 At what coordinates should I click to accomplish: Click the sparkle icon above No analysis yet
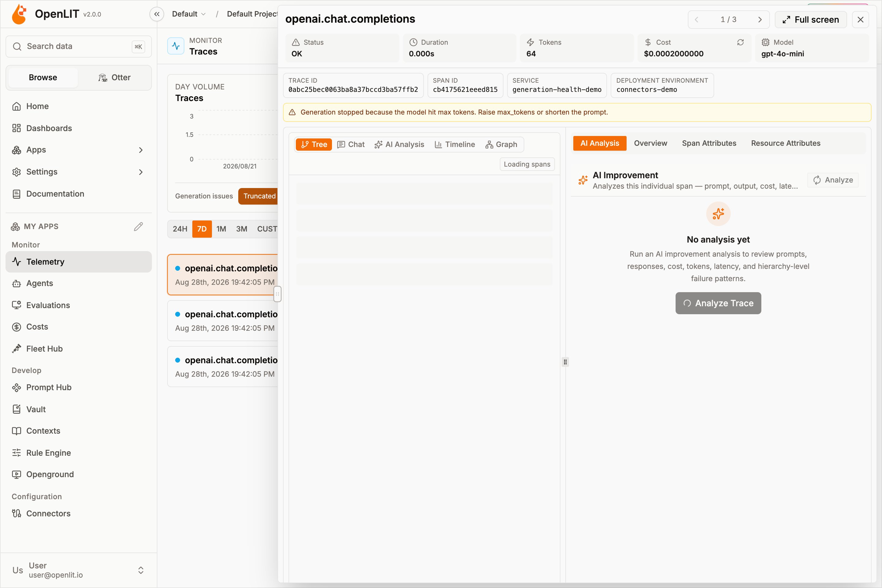coord(718,214)
